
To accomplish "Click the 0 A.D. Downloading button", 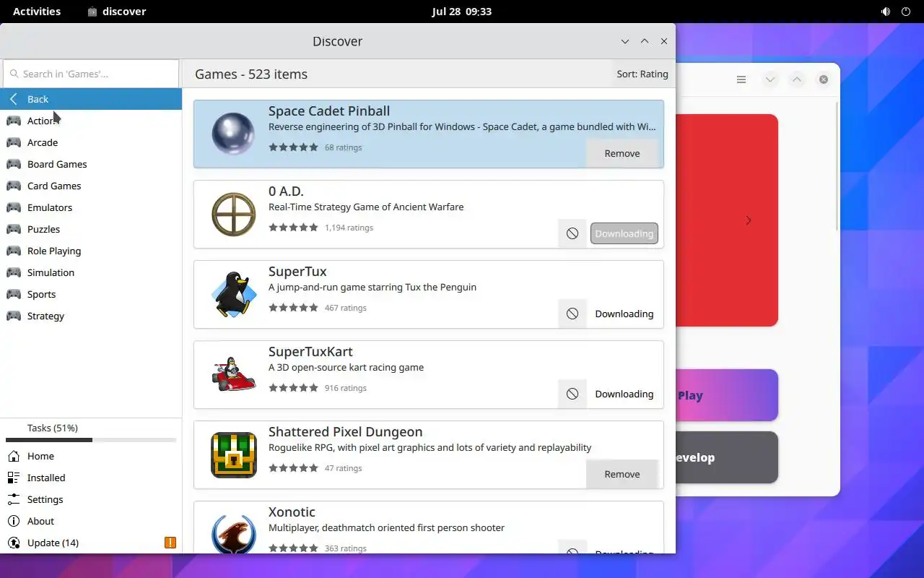I will 624,233.
